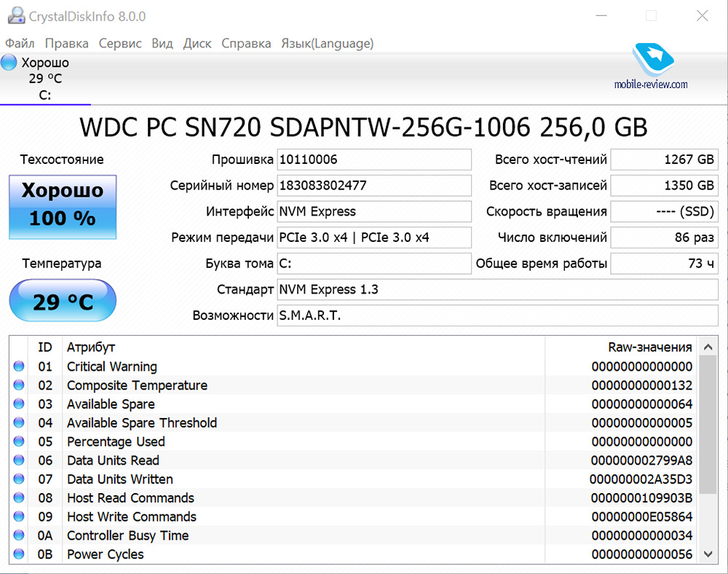This screenshot has height=574, width=728.
Task: Select the Host Read Commands attribute name
Action: tap(130, 498)
